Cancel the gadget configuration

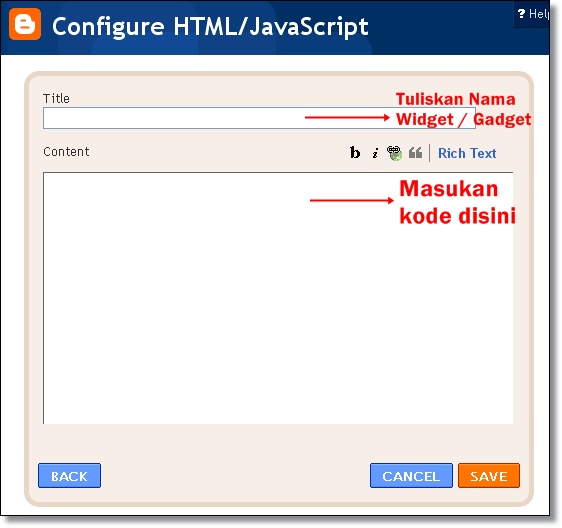[x=411, y=476]
